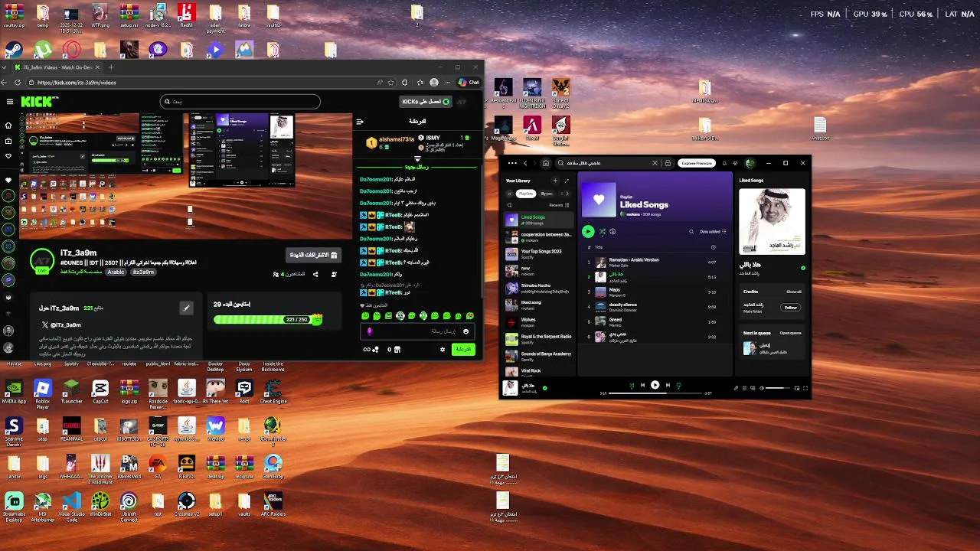Screen dimensions: 980x551
Task: Open the emoji picker in Kick chat input
Action: pyautogui.click(x=465, y=331)
